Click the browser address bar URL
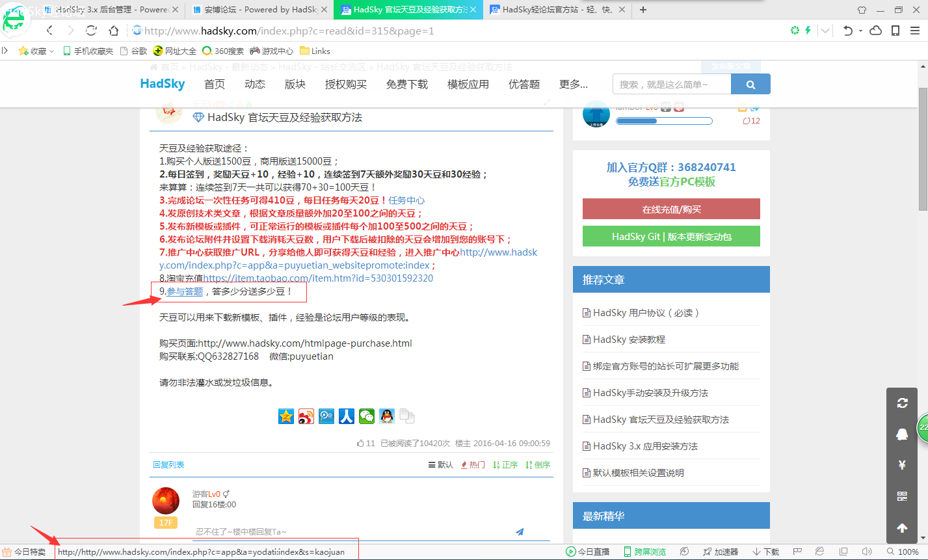The width and height of the screenshot is (928, 560). (x=289, y=31)
